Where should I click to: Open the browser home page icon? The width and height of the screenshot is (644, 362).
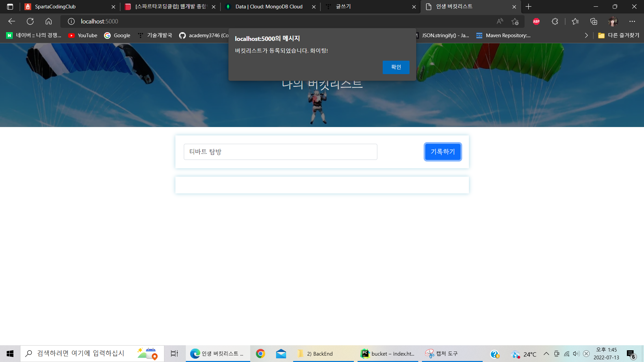(49, 21)
